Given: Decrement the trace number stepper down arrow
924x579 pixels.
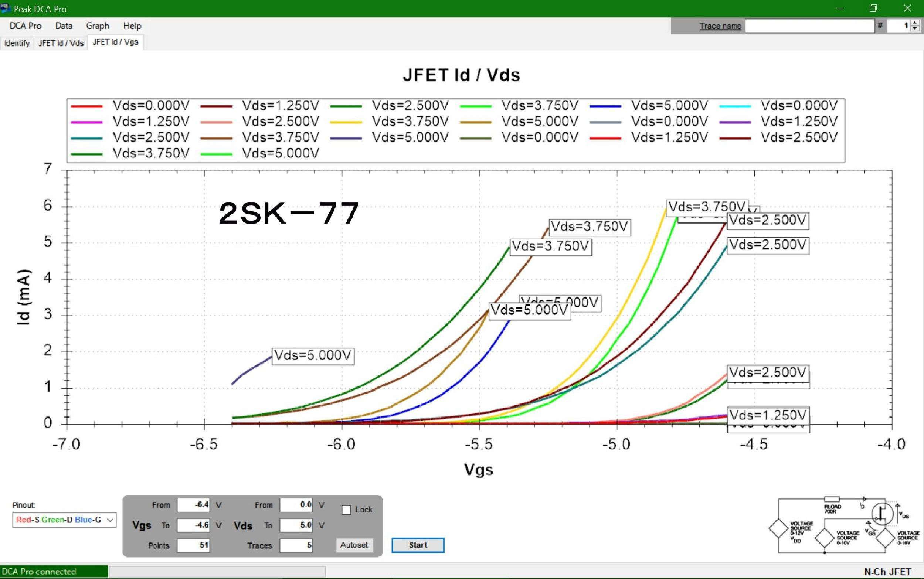Looking at the screenshot, I should [915, 29].
